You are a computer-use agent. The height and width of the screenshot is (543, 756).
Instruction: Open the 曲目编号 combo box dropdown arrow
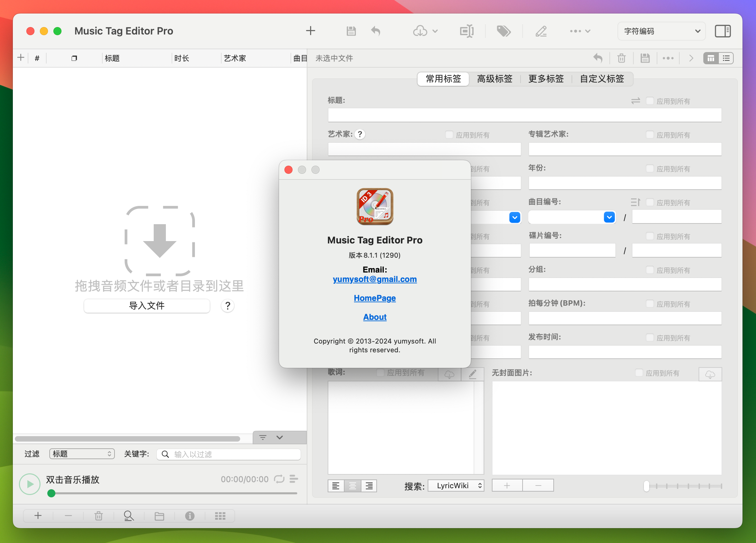[x=609, y=217]
